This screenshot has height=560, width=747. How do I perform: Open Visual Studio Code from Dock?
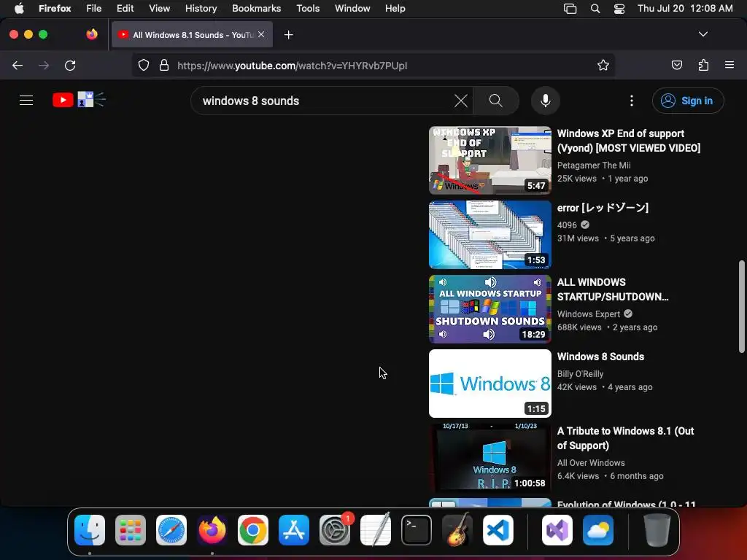point(498,530)
